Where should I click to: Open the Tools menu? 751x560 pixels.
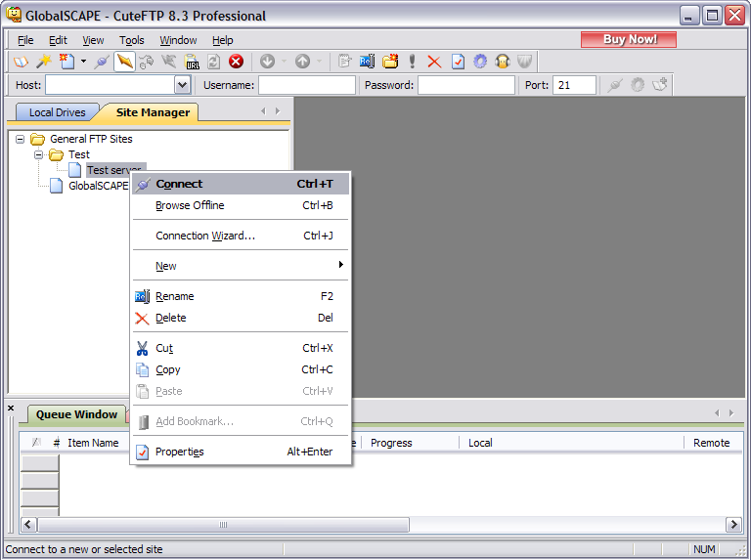click(132, 40)
